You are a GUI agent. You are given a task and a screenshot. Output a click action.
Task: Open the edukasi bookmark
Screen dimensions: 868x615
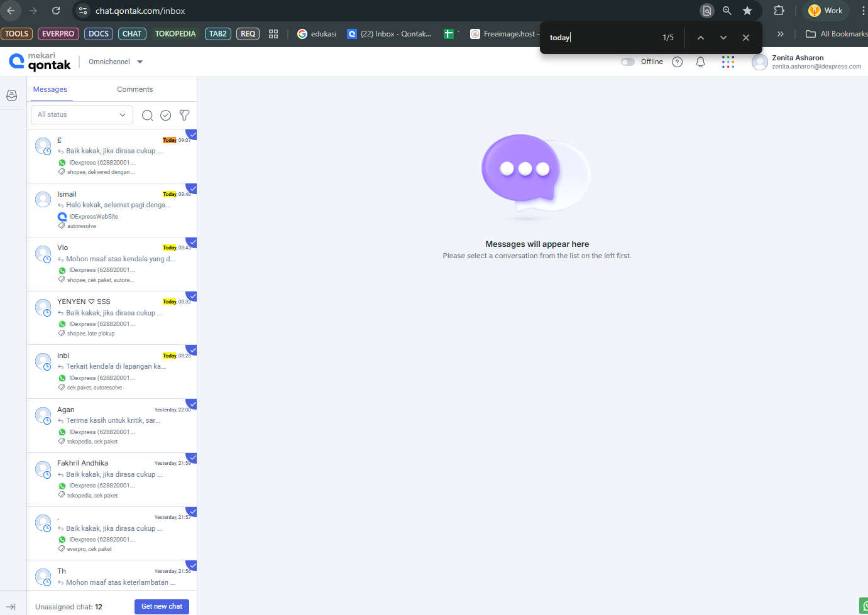[x=317, y=34]
